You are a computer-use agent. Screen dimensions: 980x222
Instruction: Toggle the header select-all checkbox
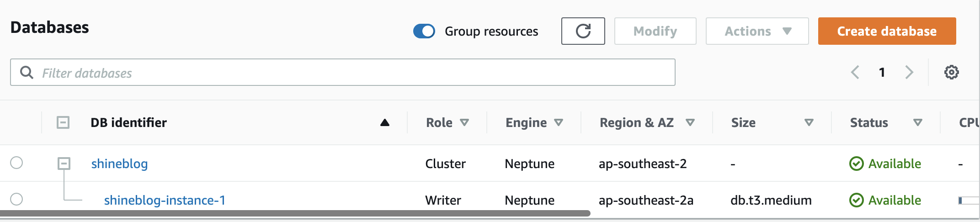point(63,122)
